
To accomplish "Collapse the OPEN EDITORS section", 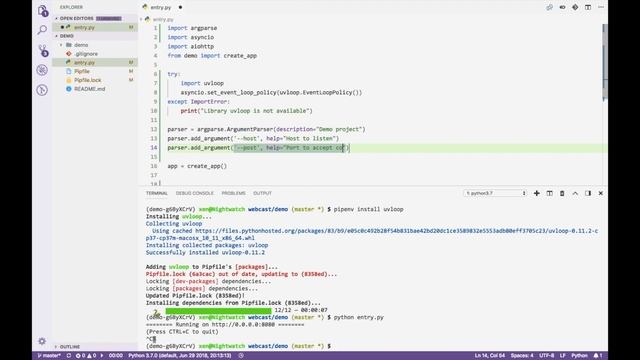I will coord(57,18).
